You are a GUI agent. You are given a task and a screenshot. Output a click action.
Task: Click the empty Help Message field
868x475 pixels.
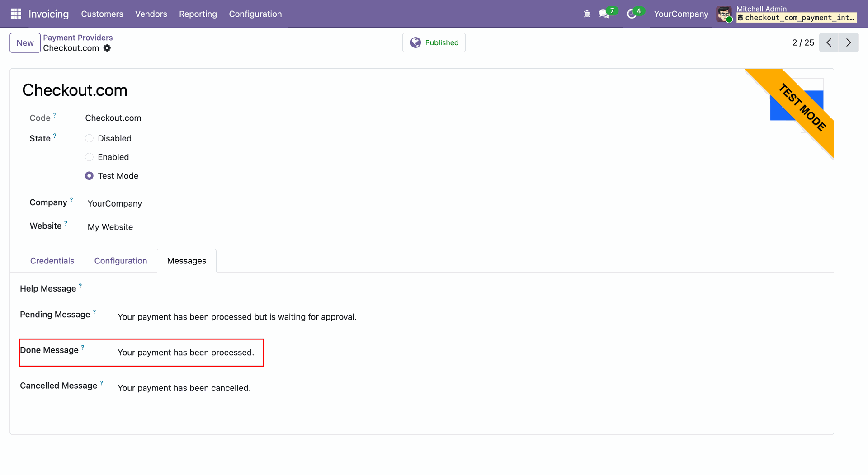coord(470,288)
